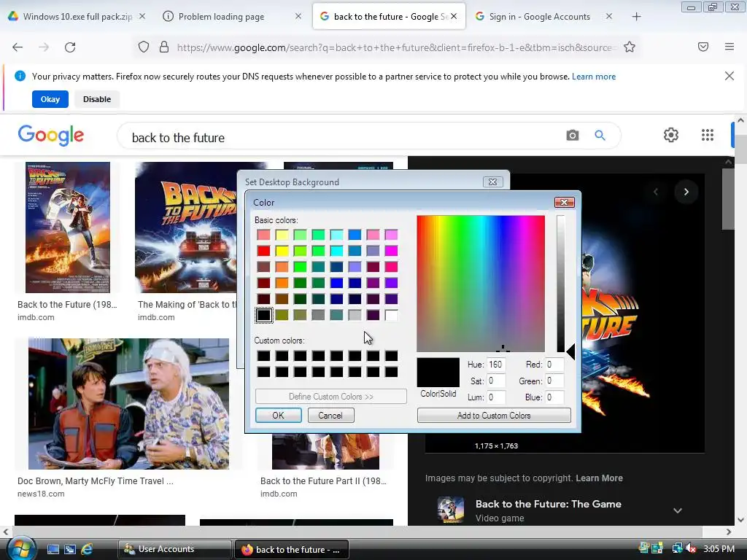Pick the magenta basic color swatch

391,251
